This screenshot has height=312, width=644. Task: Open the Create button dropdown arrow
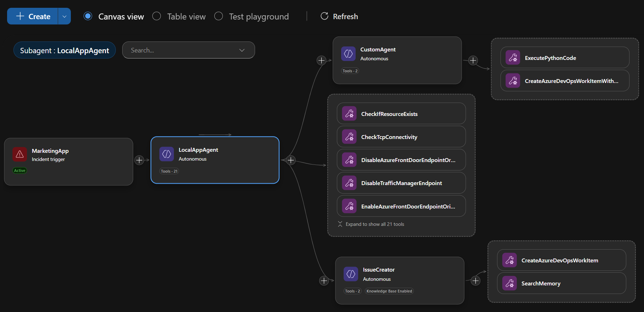click(64, 16)
